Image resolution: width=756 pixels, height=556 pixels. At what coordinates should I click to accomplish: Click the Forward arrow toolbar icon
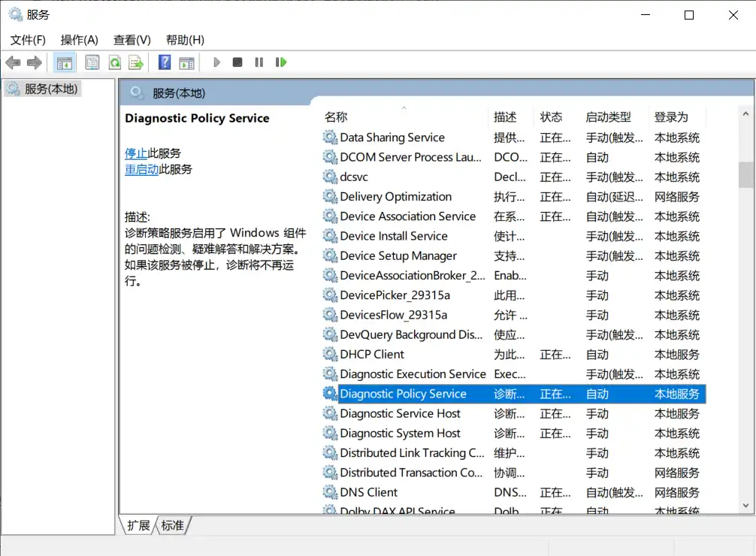pyautogui.click(x=35, y=62)
